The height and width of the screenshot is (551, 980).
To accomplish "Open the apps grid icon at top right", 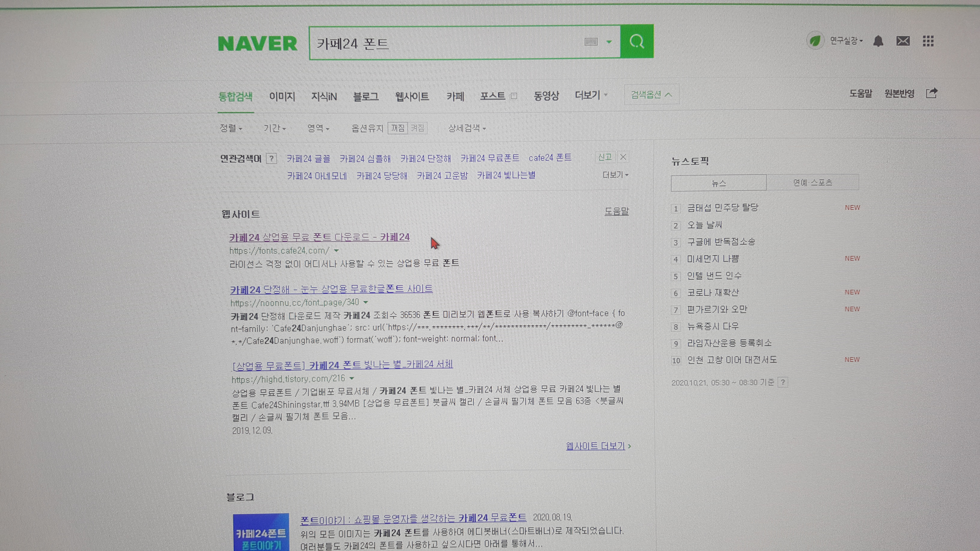I will click(928, 41).
